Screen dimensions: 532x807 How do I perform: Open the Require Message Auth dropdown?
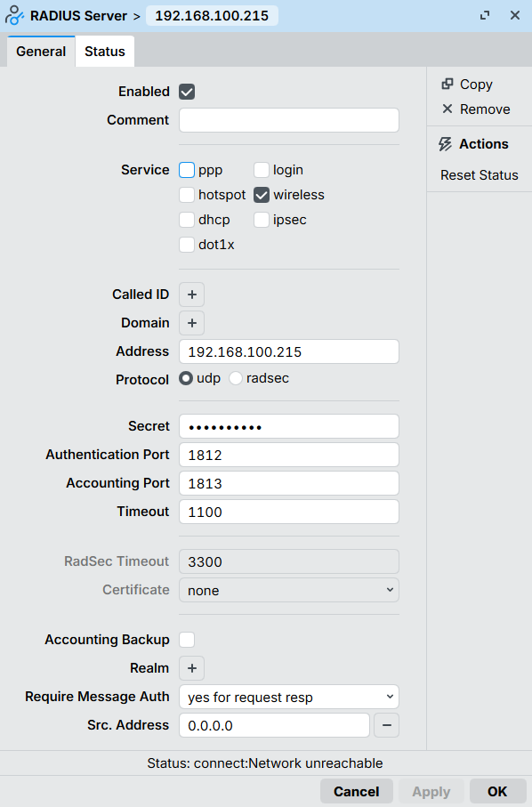click(288, 697)
